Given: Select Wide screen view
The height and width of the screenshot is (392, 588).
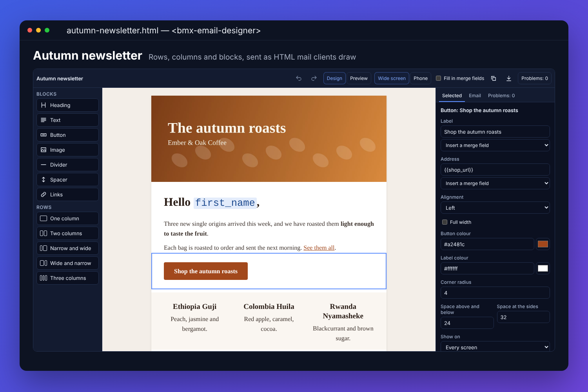Looking at the screenshot, I should tap(392, 78).
